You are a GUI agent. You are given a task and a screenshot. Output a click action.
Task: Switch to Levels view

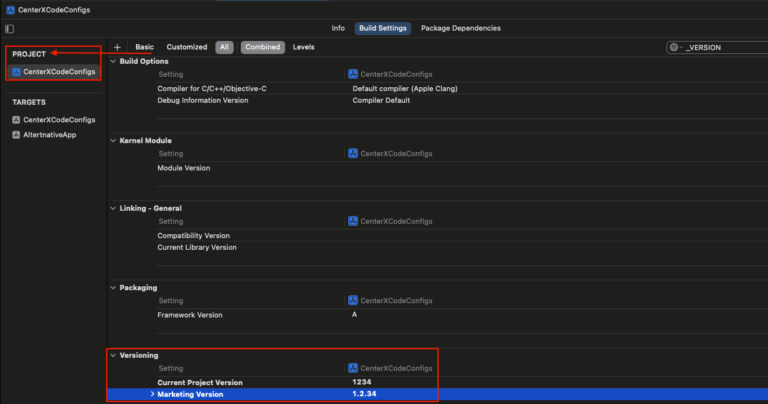[303, 47]
